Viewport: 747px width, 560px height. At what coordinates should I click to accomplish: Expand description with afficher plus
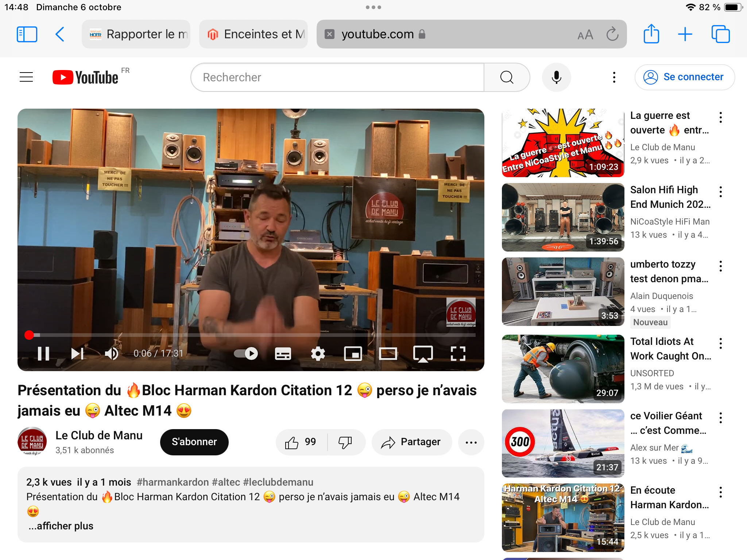pos(61,526)
